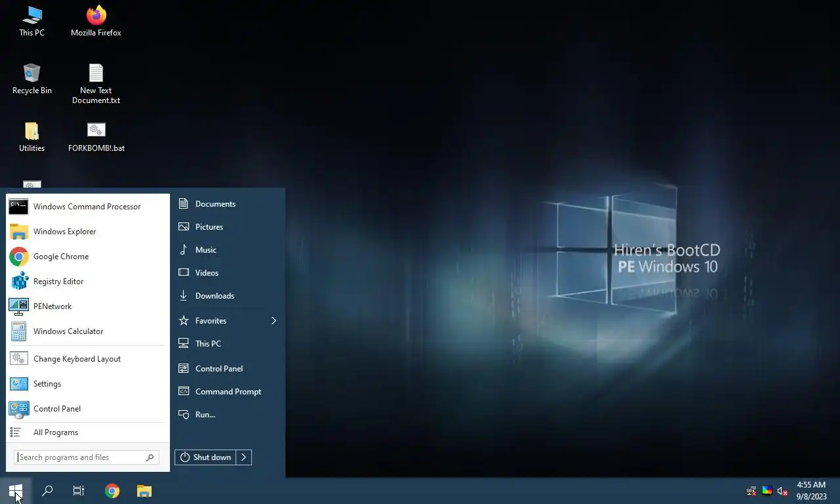Click the colorful display tray icon
The image size is (840, 504).
point(766,491)
